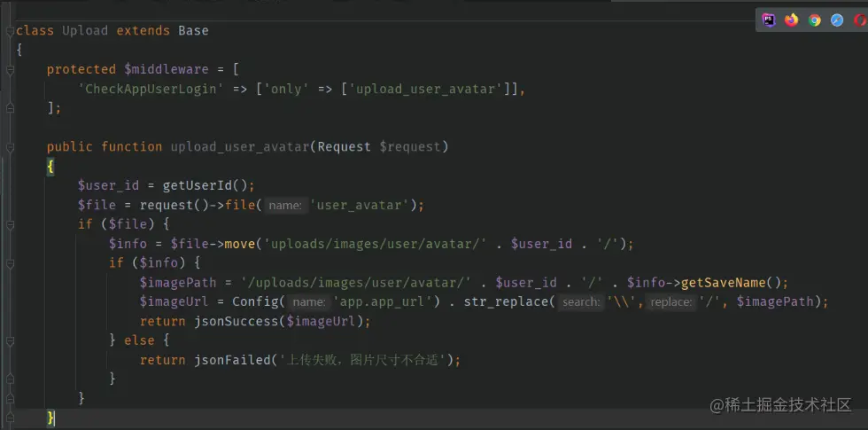Click the $middleware property

point(167,69)
